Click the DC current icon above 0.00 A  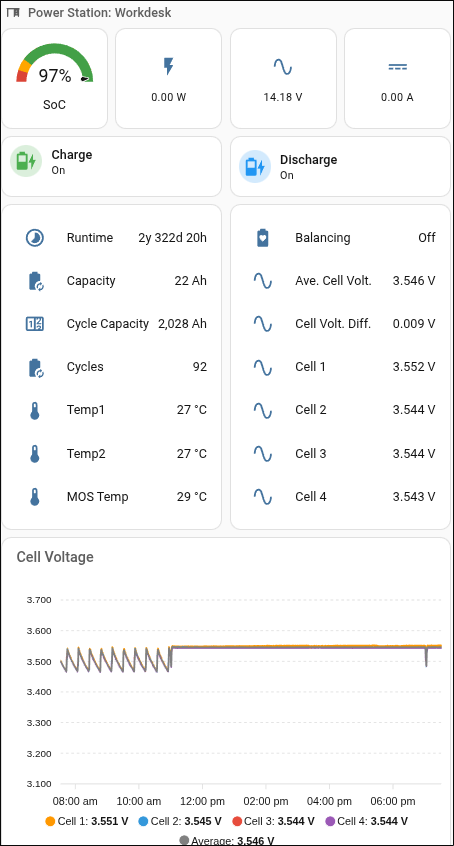click(397, 67)
